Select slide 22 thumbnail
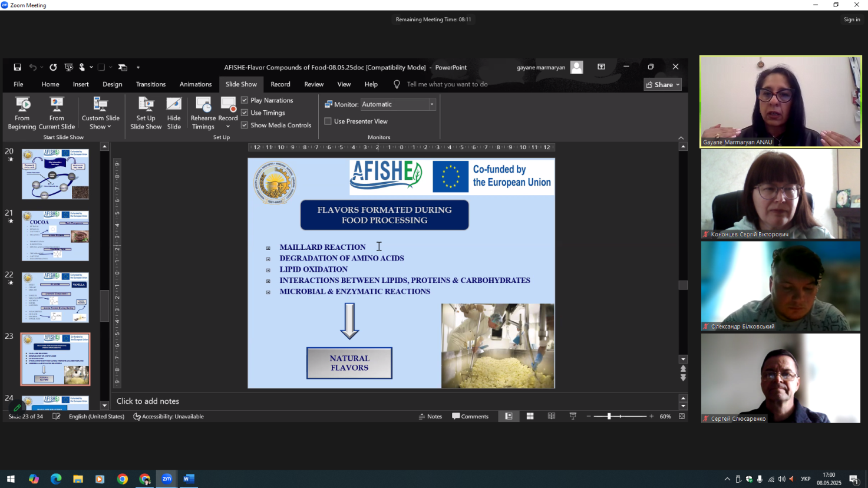 click(55, 298)
